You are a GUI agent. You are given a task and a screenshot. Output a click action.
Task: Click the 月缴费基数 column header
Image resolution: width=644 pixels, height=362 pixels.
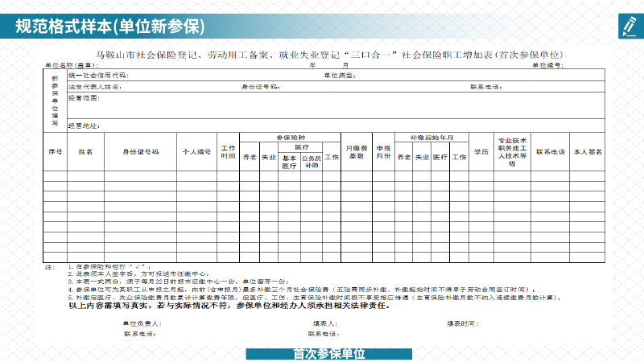[356, 151]
